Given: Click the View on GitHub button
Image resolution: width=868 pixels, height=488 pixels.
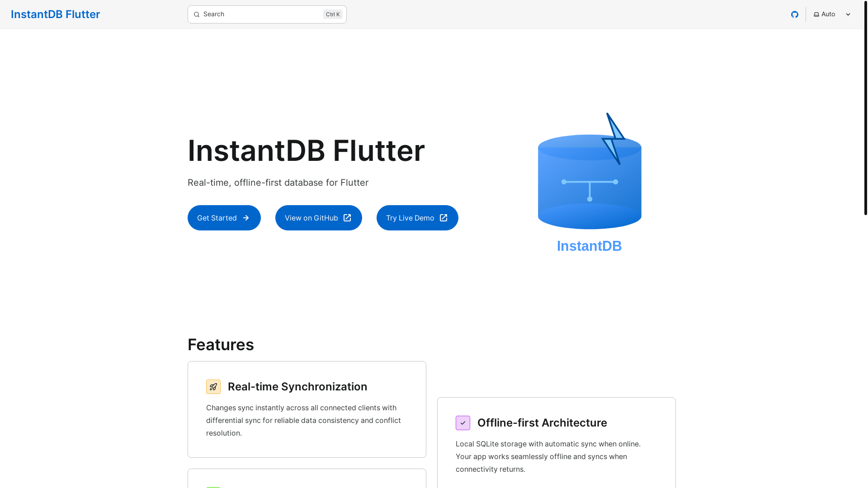Looking at the screenshot, I should tap(318, 218).
